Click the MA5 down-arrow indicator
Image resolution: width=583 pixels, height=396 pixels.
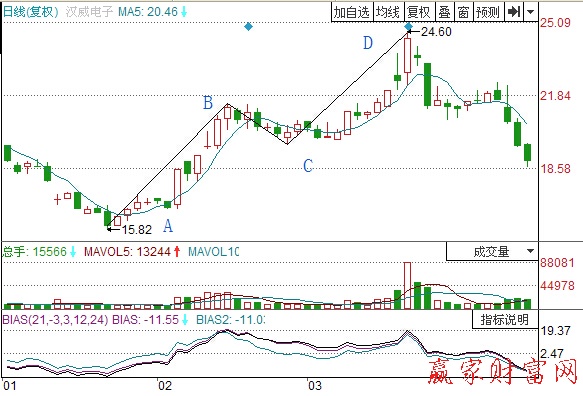tap(184, 12)
